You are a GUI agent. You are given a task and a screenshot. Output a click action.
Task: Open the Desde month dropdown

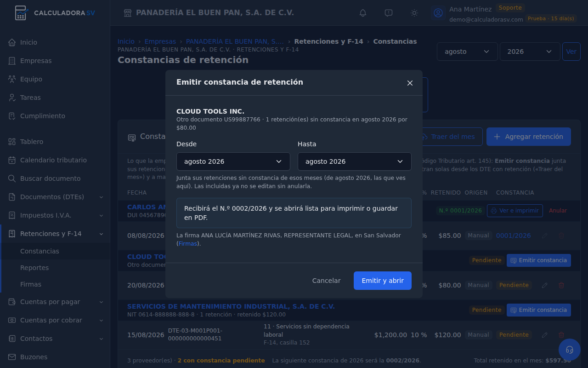[233, 161]
